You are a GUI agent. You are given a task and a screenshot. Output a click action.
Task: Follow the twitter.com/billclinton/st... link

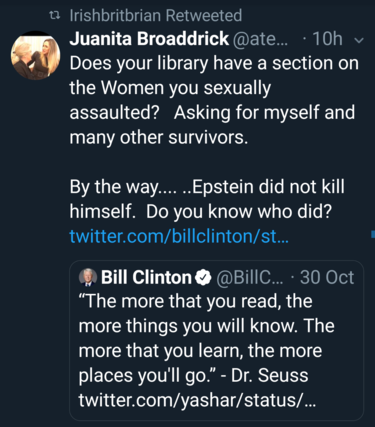tap(179, 236)
